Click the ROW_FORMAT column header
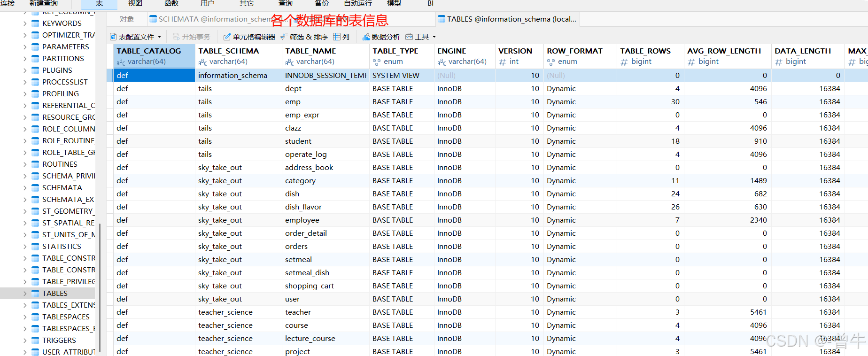The width and height of the screenshot is (868, 356). (x=580, y=56)
